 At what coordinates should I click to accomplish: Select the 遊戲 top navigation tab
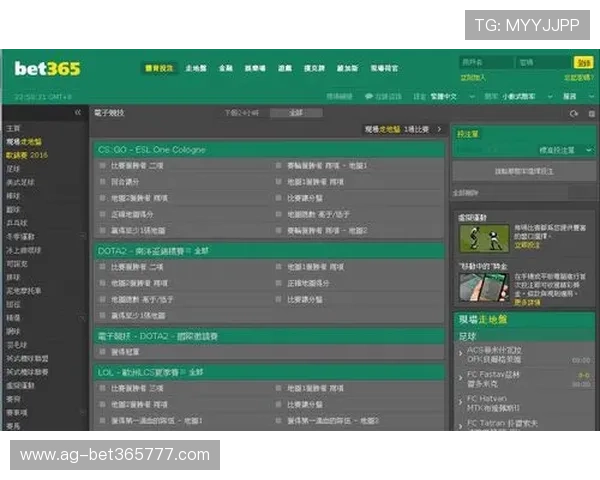285,68
